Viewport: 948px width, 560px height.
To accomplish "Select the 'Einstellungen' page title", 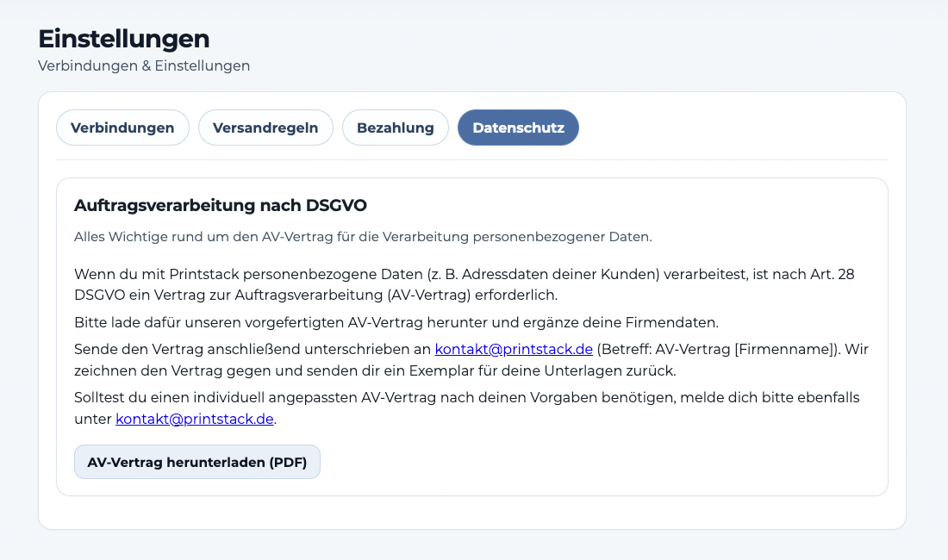I will tap(124, 39).
